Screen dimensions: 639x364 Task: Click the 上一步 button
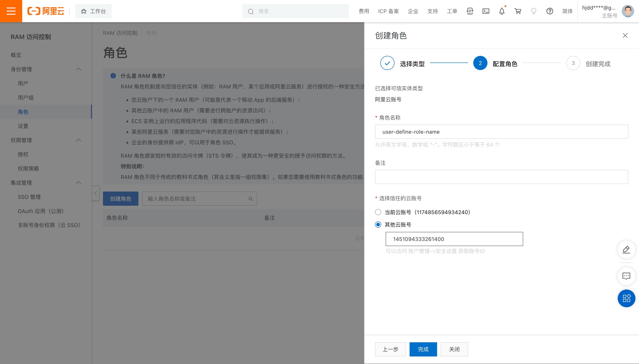pyautogui.click(x=390, y=349)
